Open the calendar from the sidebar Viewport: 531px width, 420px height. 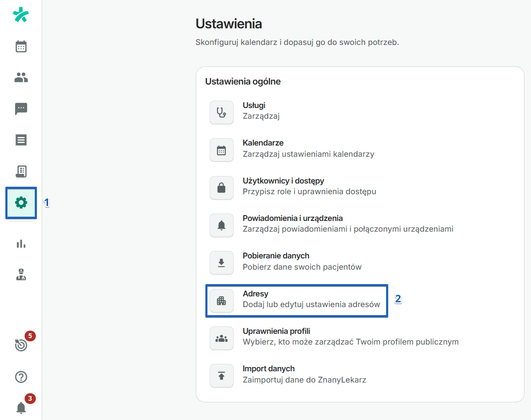[x=21, y=47]
